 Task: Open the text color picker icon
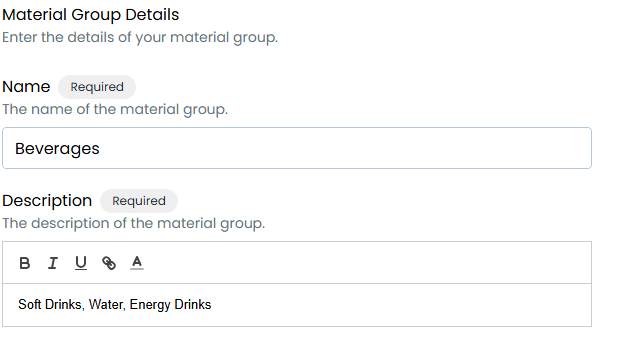137,263
